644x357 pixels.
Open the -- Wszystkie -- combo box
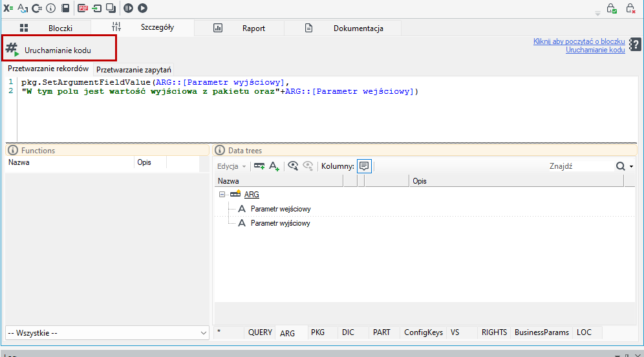[x=107, y=333]
